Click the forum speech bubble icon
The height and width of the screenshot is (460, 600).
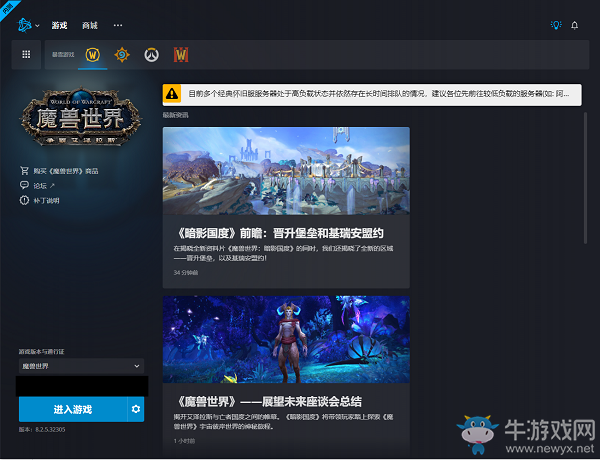click(24, 185)
